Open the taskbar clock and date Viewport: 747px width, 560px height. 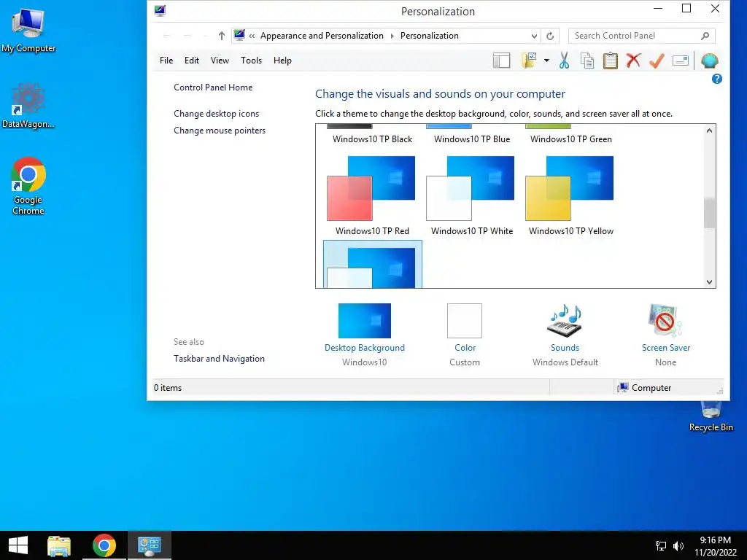[715, 545]
